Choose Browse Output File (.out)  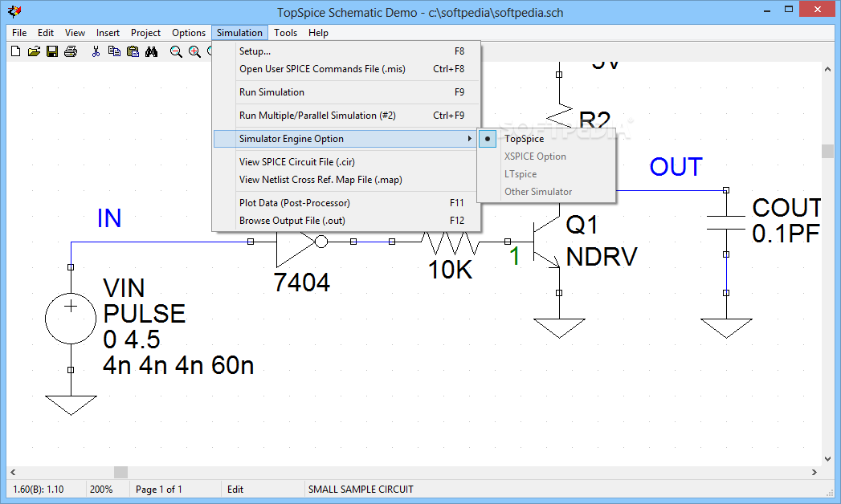pos(346,220)
